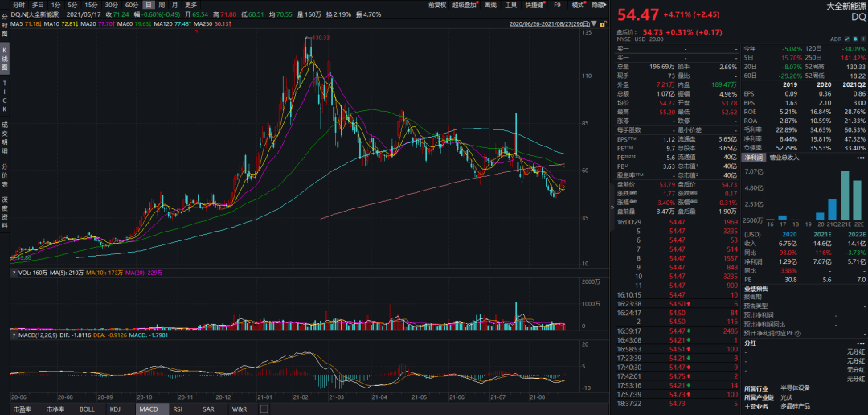Switch to daily K-line period '日'
Image resolution: width=868 pixels, height=415 pixels.
click(148, 5)
